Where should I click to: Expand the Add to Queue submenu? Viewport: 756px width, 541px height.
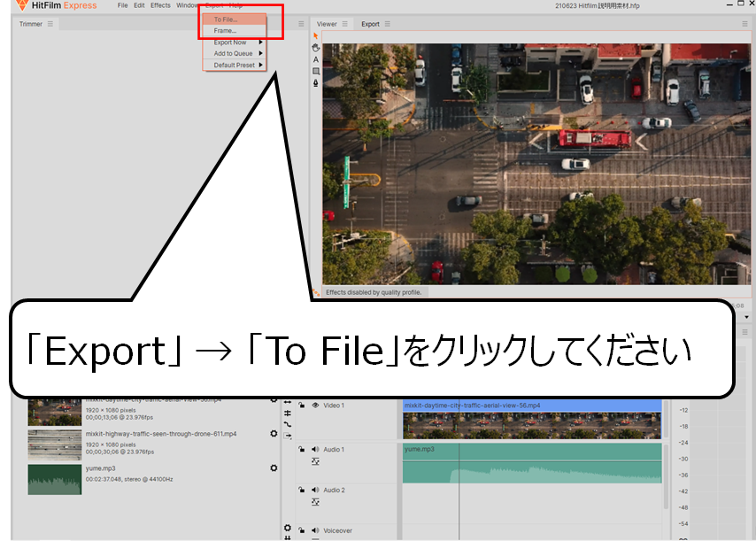coord(235,53)
